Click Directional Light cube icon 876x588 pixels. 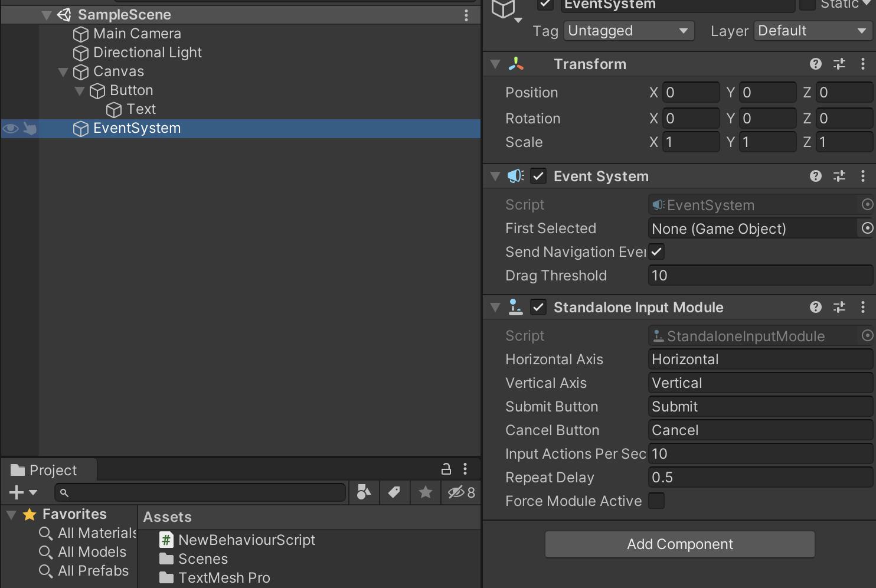coord(81,53)
